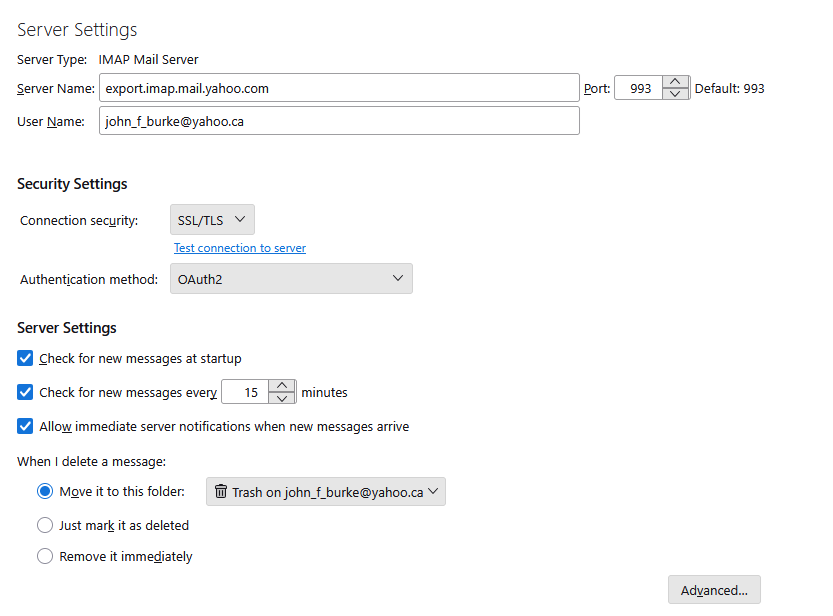Click the trash can icon in folder picker

[x=221, y=492]
